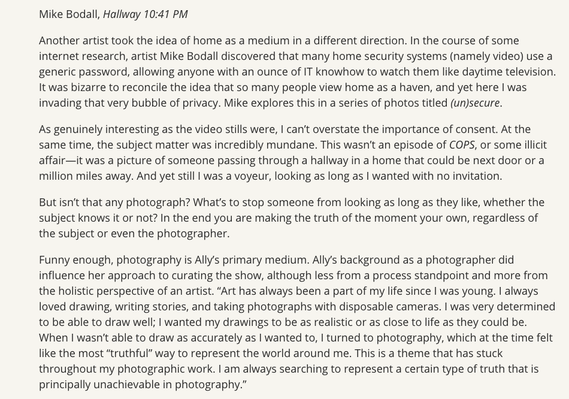Click the phrase "generic password"
The width and height of the screenshot is (569, 399).
[83, 72]
